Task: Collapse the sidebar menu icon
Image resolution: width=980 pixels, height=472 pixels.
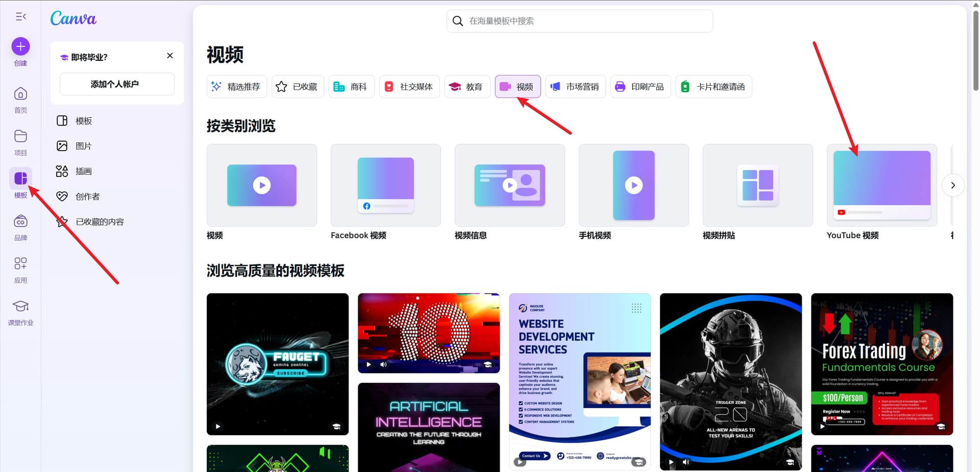Action: tap(20, 17)
